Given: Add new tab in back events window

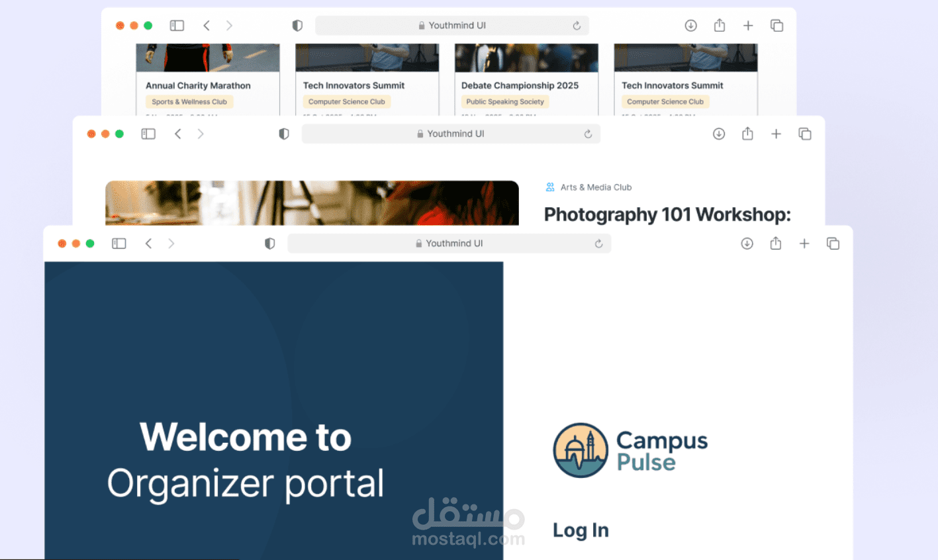Looking at the screenshot, I should (x=748, y=25).
